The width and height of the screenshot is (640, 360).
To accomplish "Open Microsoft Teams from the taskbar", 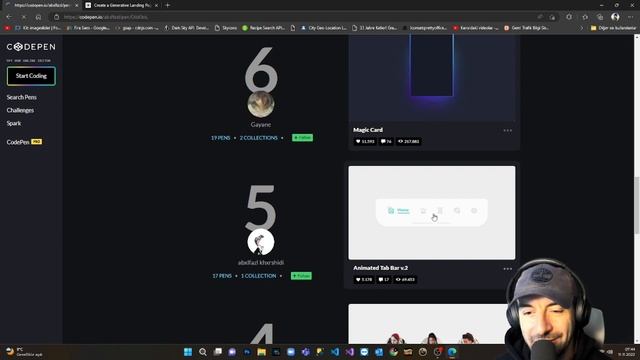I will 306,352.
